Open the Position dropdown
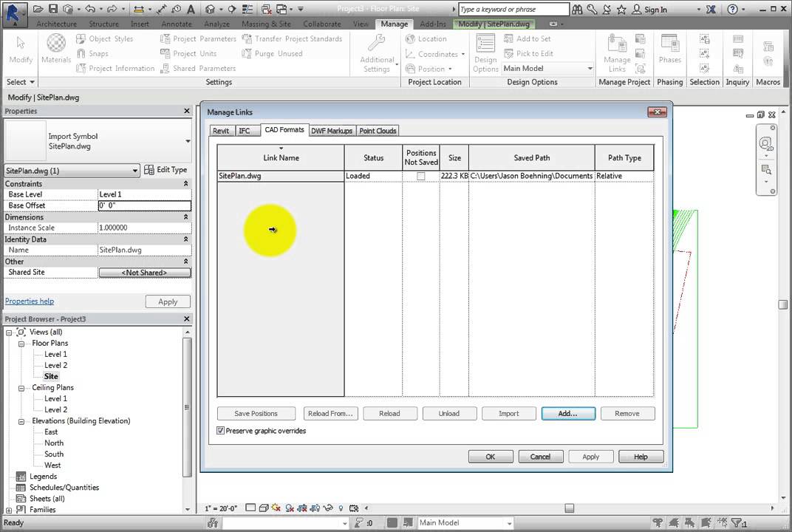This screenshot has height=532, width=792. [429, 69]
